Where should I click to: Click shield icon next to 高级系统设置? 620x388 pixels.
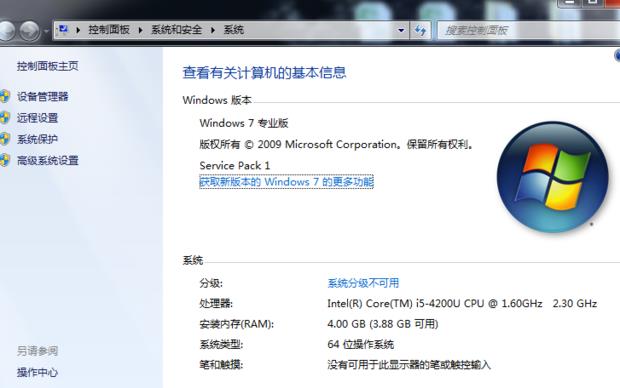4,161
